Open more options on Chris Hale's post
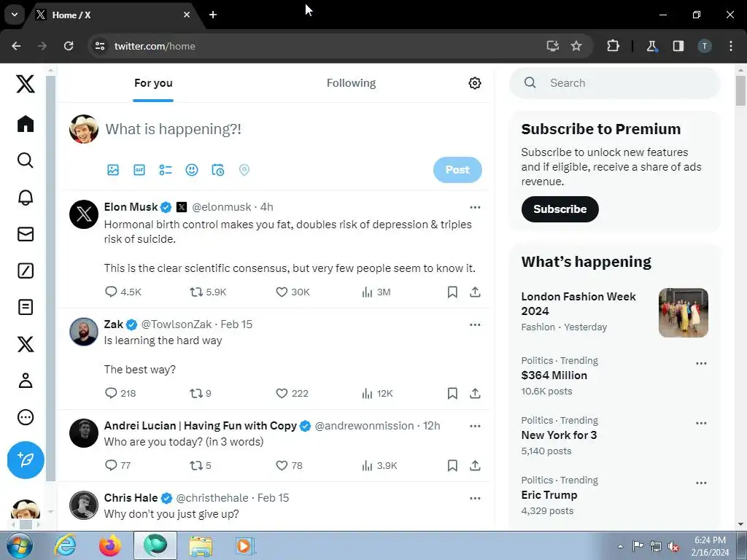This screenshot has width=747, height=560. click(x=475, y=499)
